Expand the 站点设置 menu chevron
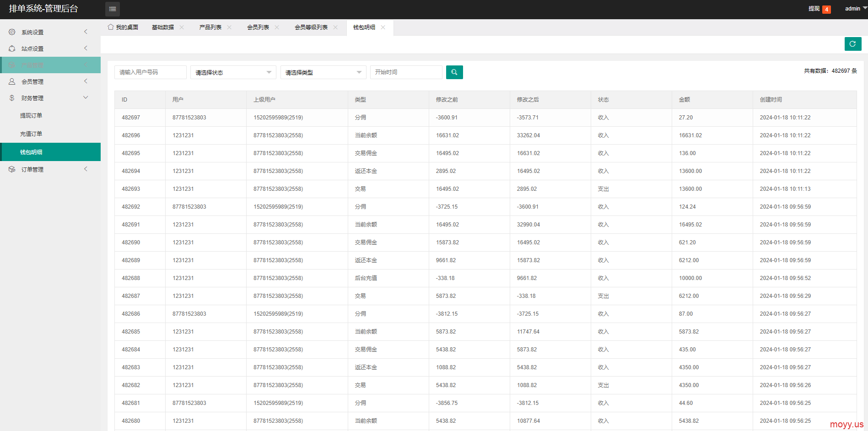Image resolution: width=868 pixels, height=431 pixels. [86, 48]
